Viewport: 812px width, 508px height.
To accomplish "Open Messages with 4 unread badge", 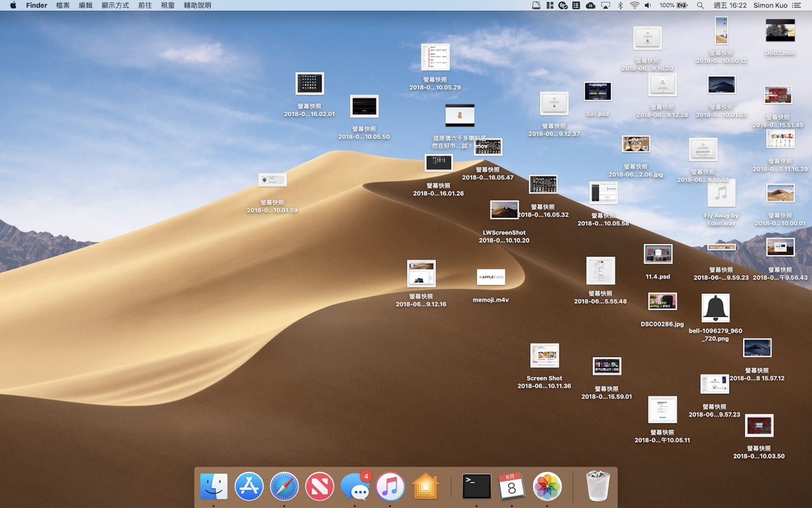I will pyautogui.click(x=355, y=486).
